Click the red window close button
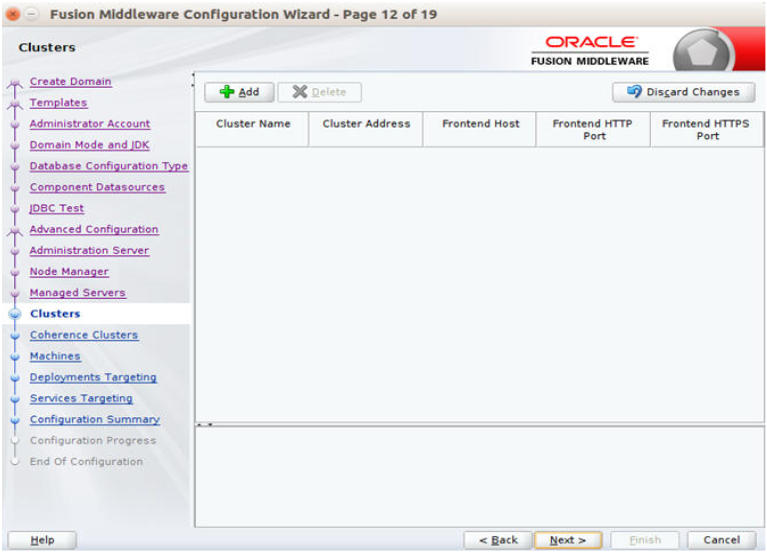The image size is (767, 552). click(x=13, y=14)
